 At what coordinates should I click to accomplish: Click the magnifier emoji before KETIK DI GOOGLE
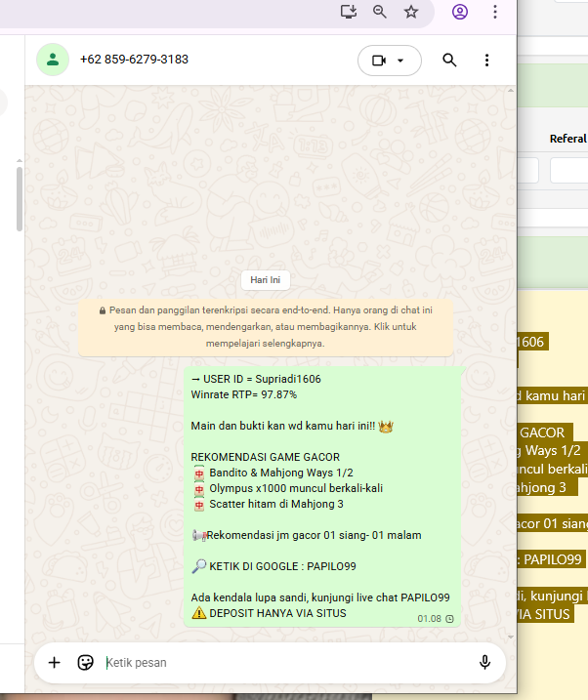pos(198,566)
